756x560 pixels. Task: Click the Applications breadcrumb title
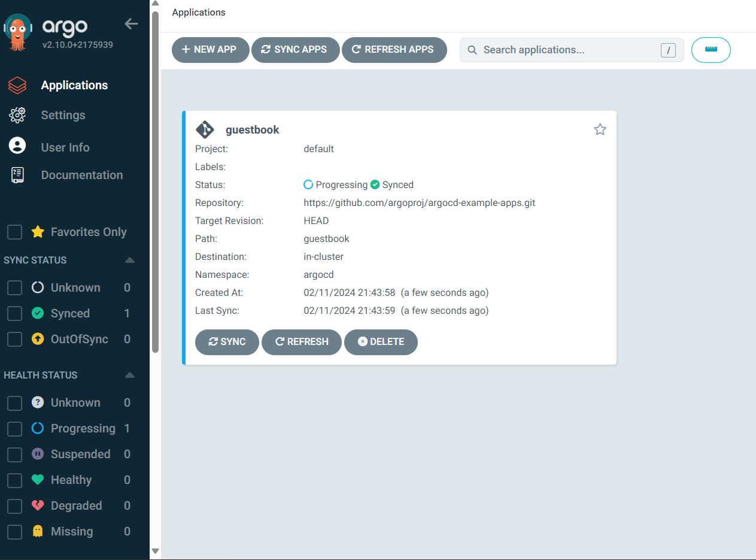[199, 13]
